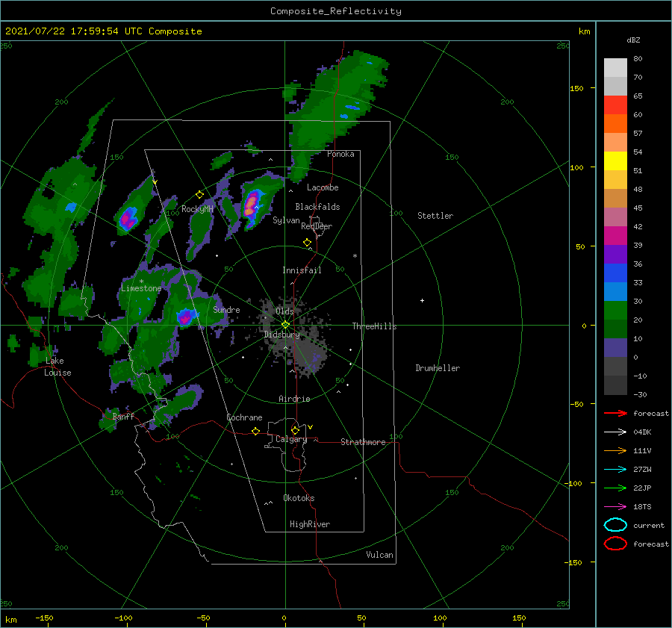
Task: Pick the magenta 39-42 dBZ swatch
Action: (615, 236)
